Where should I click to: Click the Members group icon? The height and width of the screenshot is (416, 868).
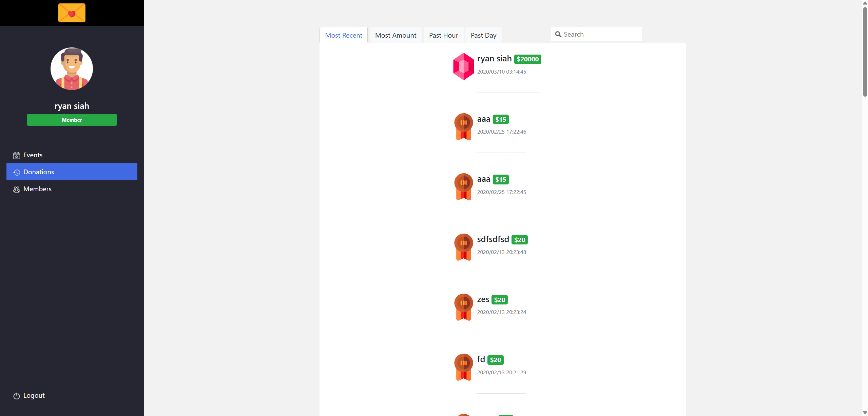(x=16, y=190)
